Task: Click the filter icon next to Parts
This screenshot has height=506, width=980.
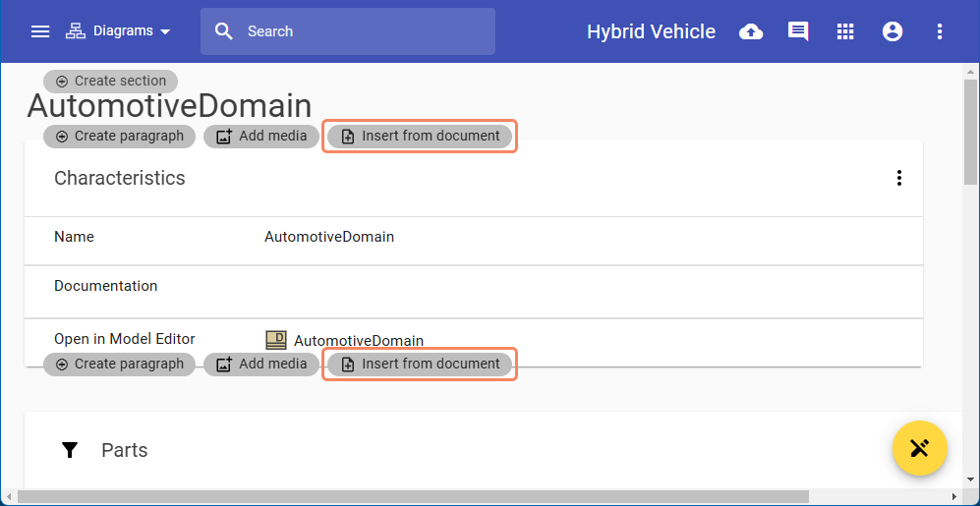Action: coord(70,450)
